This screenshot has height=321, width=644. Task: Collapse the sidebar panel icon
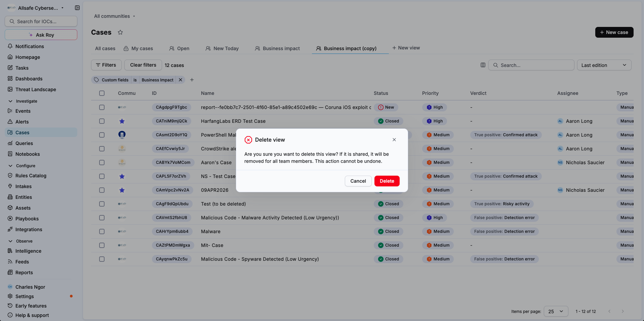click(x=77, y=8)
